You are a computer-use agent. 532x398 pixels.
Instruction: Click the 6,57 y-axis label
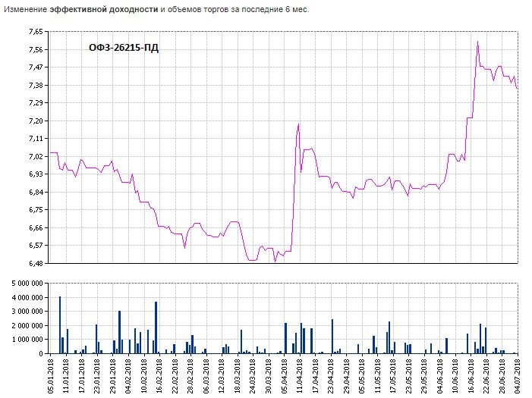tap(36, 246)
